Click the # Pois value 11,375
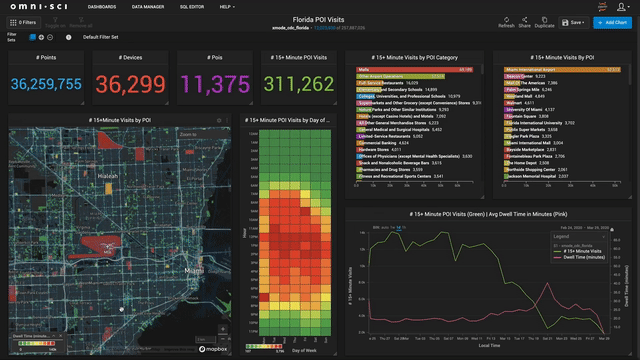 point(215,84)
